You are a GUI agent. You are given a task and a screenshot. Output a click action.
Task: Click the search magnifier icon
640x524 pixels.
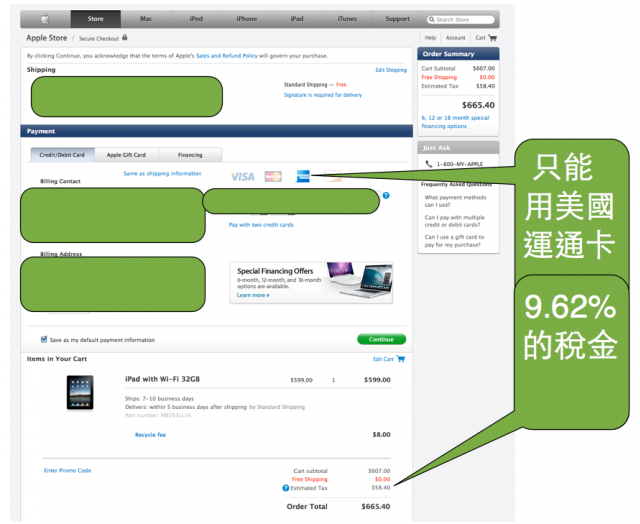tap(431, 20)
